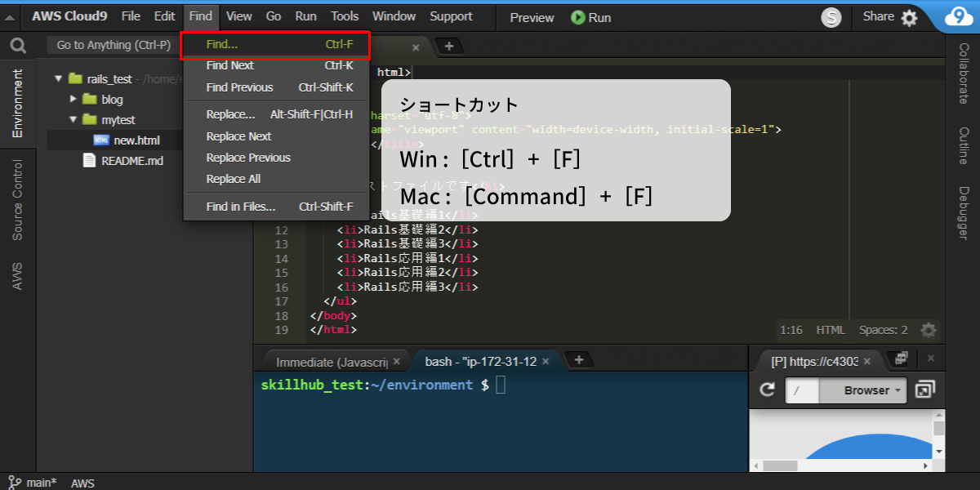The width and height of the screenshot is (980, 490).
Task: Open the Collaborate panel on the right
Action: [964, 73]
